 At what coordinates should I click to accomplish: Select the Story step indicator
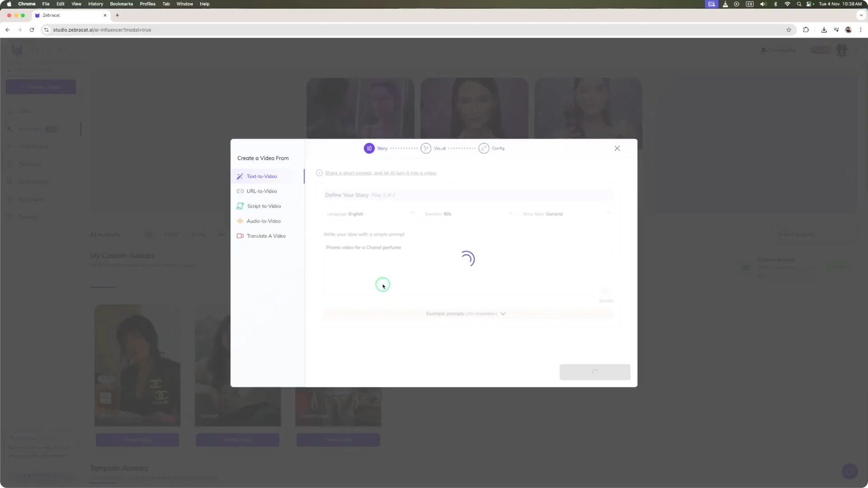pyautogui.click(x=377, y=148)
